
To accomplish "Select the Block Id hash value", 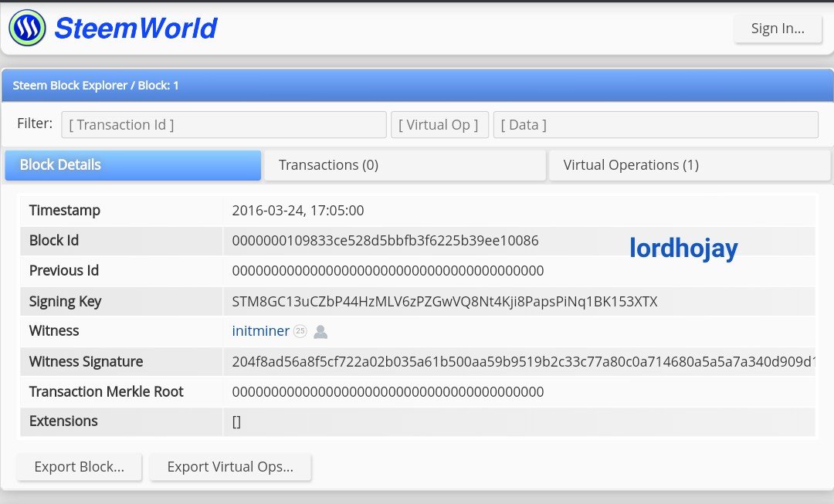I will pos(385,240).
